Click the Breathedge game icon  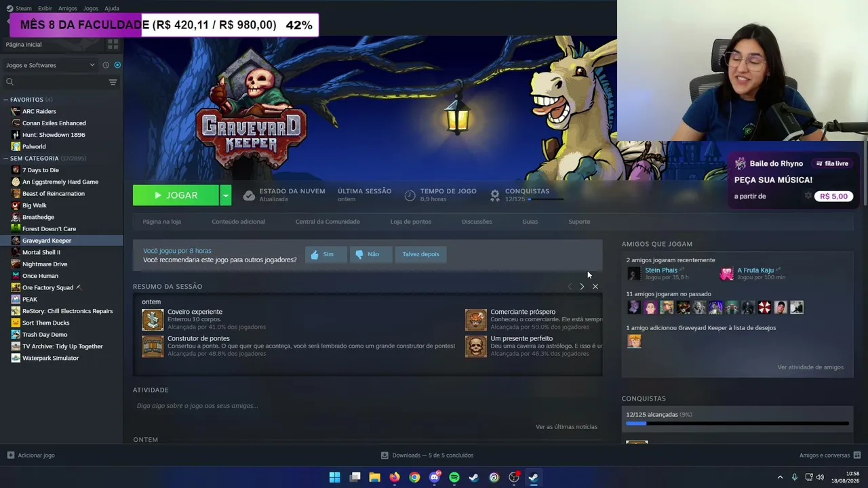(16, 217)
